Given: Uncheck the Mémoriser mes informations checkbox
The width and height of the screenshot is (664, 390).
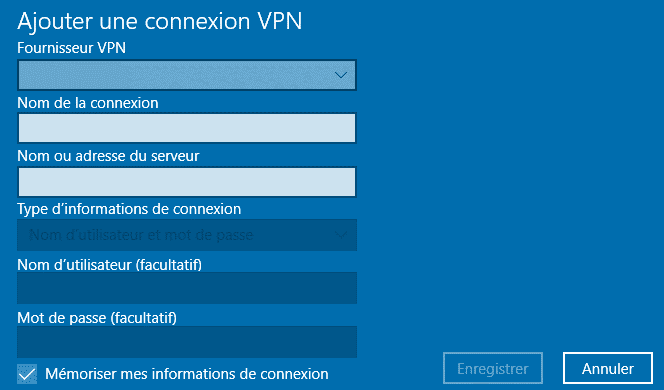Looking at the screenshot, I should click(27, 374).
